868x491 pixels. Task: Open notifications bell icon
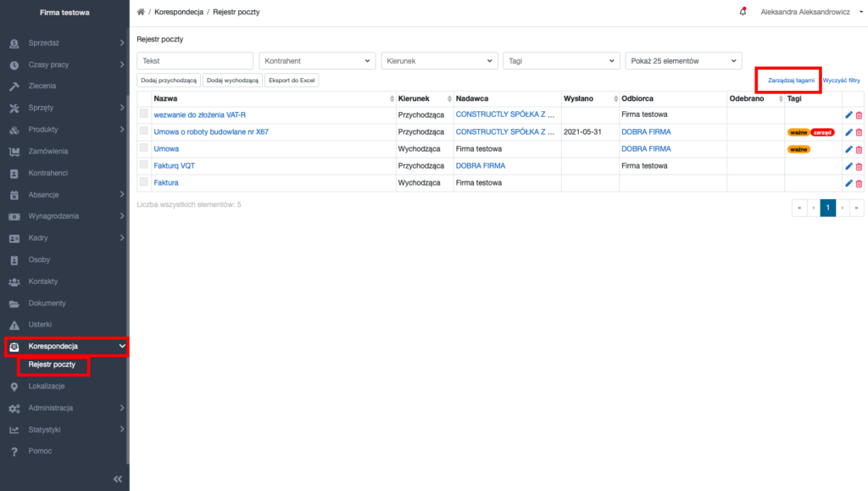(743, 11)
